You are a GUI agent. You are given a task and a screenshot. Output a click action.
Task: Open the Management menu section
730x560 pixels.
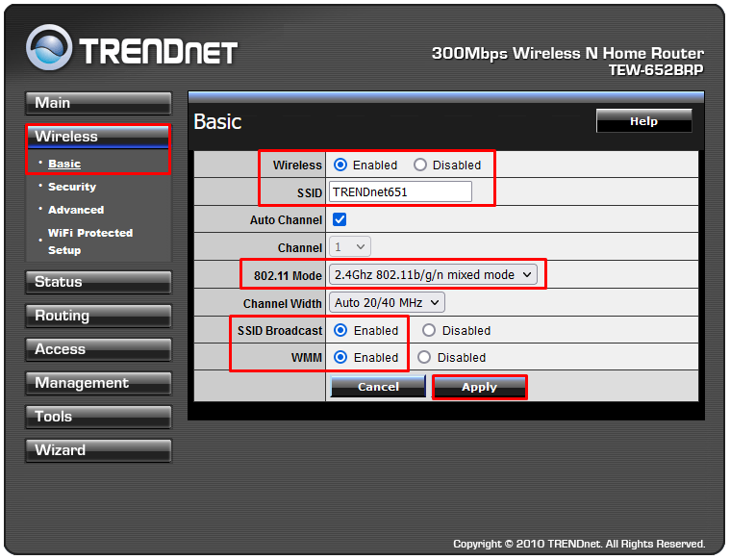click(x=98, y=383)
